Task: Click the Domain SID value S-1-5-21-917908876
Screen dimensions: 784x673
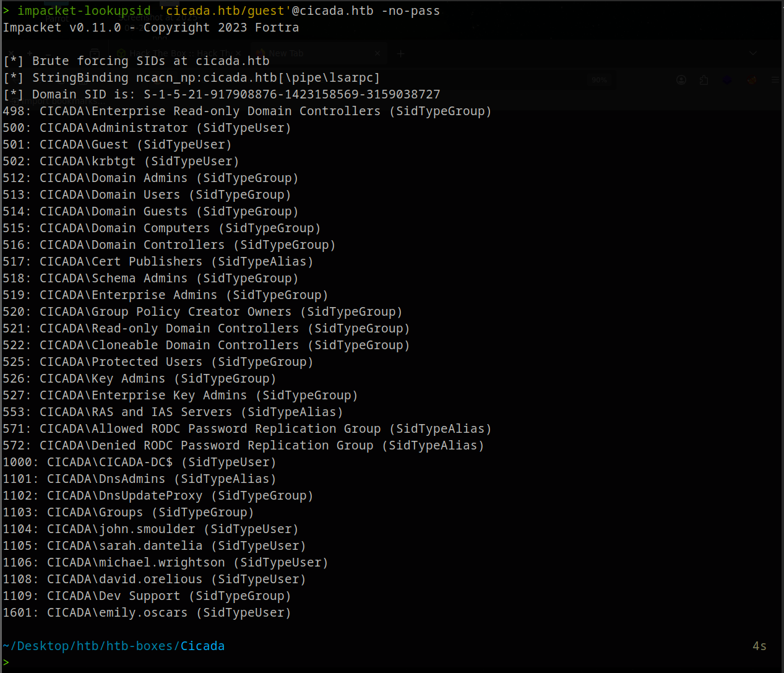Action: click(292, 94)
